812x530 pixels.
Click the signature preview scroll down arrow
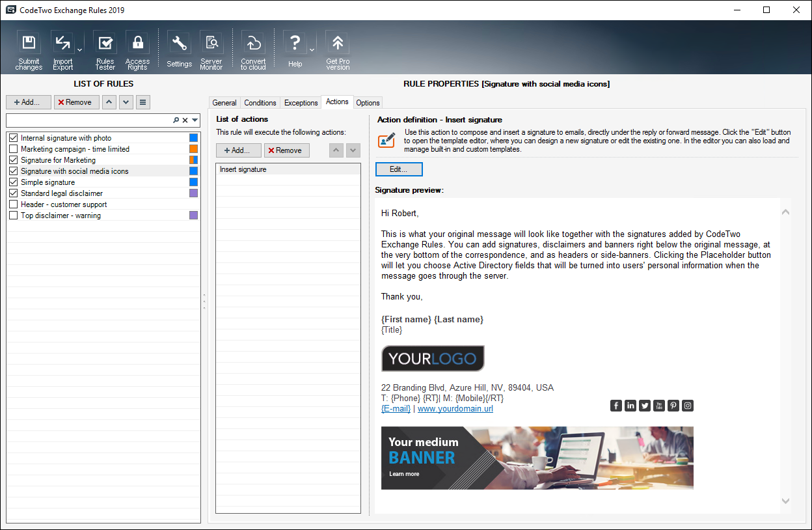tap(785, 501)
